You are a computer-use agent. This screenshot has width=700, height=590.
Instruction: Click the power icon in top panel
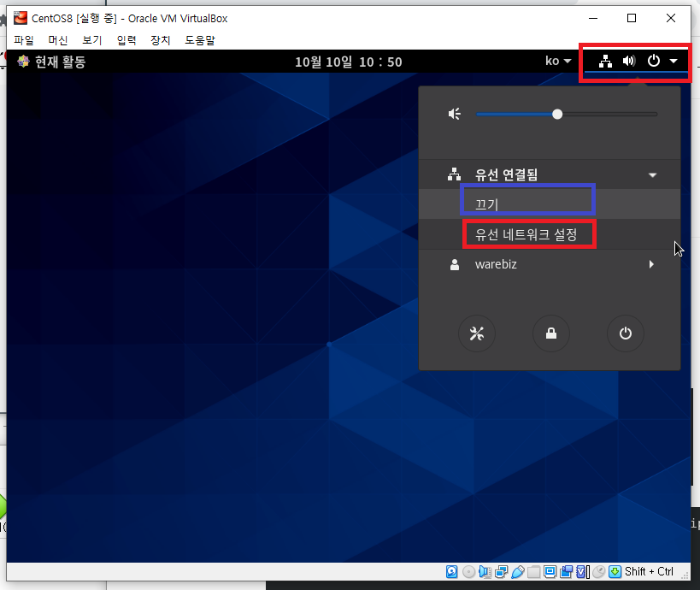tap(654, 61)
